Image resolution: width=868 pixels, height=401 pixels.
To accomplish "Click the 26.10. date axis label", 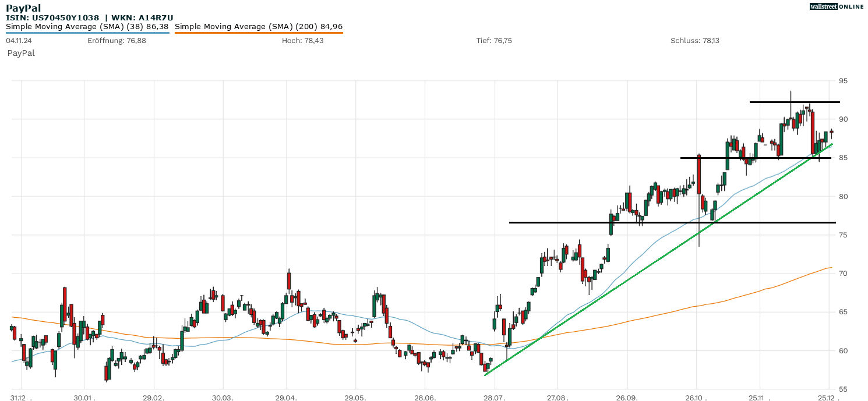I will [696, 397].
